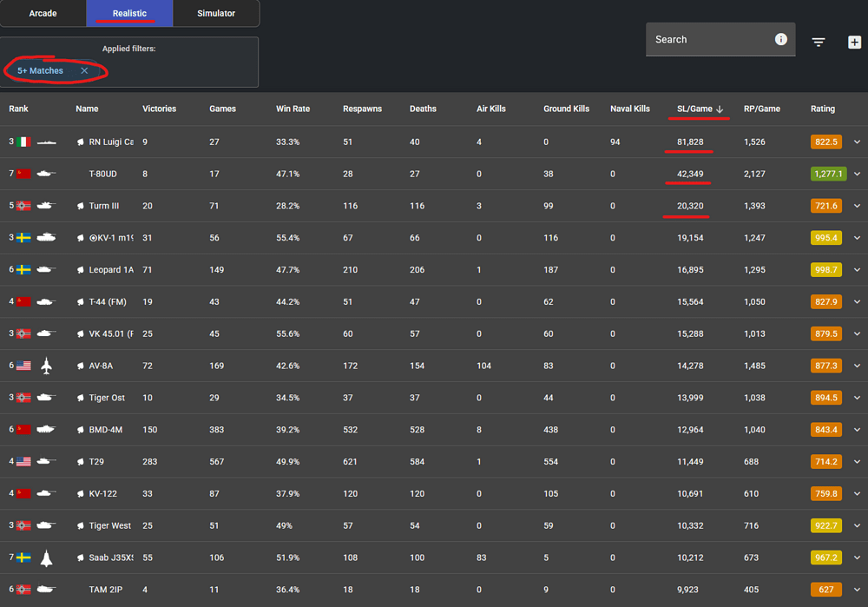Screen dimensions: 868x607
Task: Expand the Turm III row
Action: (x=858, y=206)
